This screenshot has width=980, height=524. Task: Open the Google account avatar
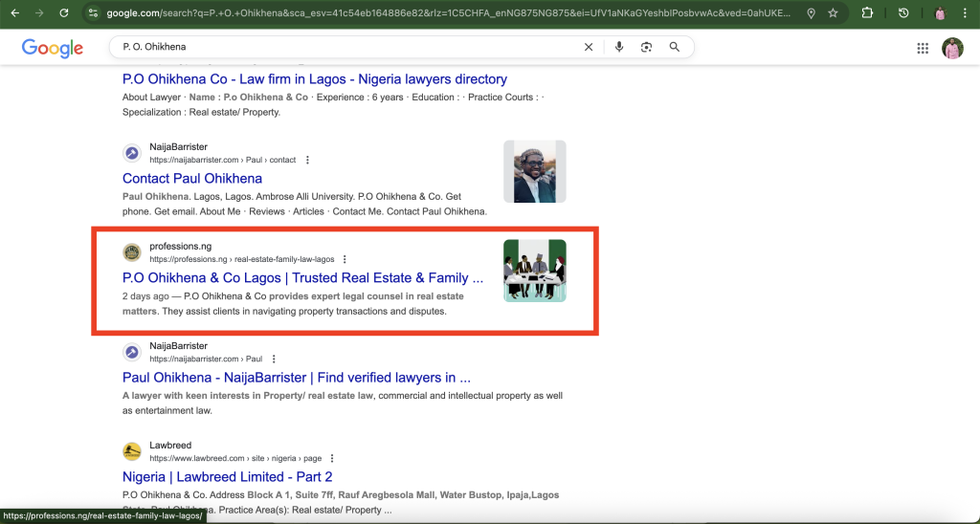coord(952,48)
